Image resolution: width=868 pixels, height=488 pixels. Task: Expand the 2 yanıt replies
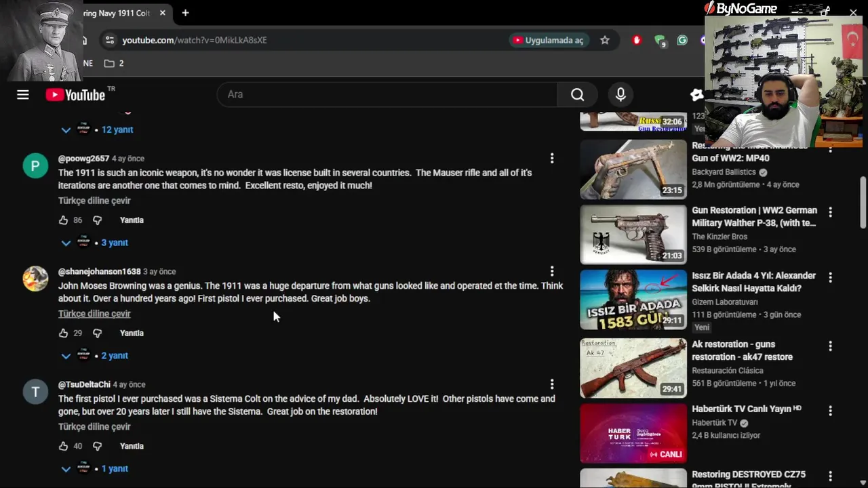click(94, 356)
